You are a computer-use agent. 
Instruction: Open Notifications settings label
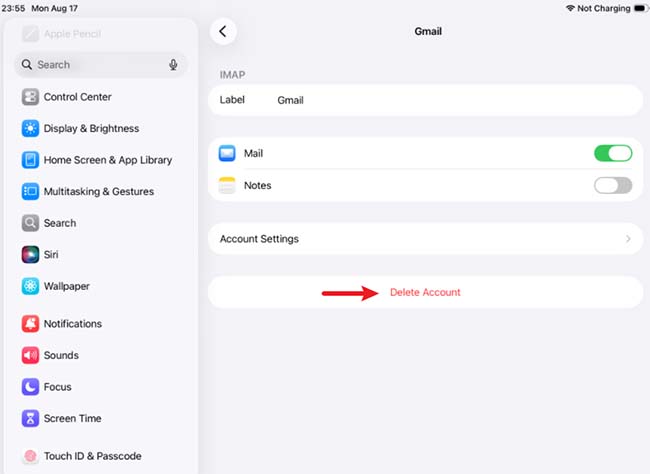[73, 323]
